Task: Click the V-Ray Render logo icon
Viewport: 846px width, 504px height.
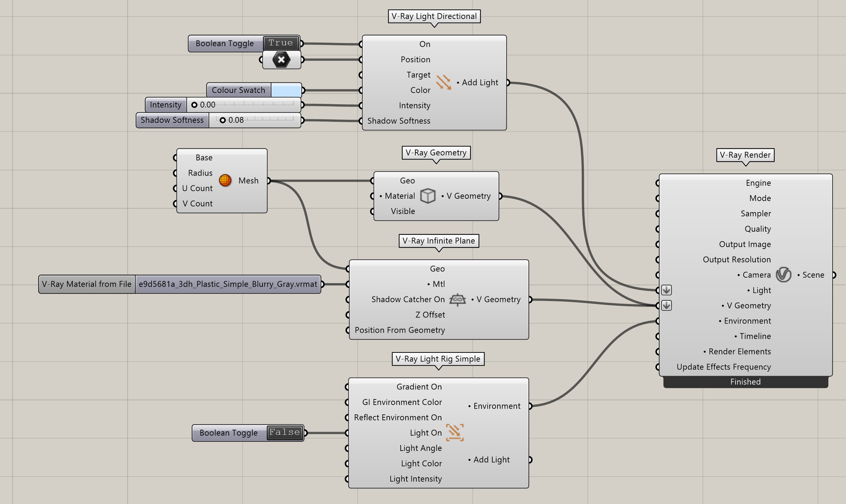Action: pos(783,275)
